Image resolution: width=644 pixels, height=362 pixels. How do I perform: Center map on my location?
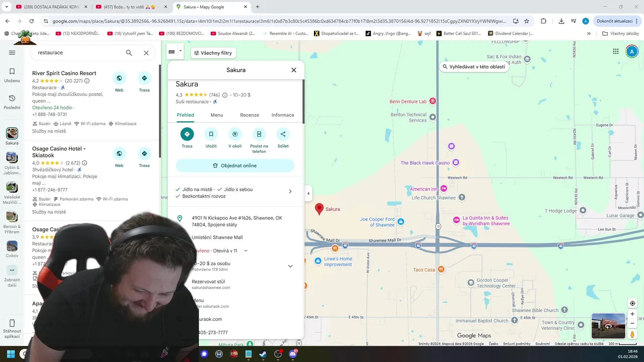pos(632,303)
